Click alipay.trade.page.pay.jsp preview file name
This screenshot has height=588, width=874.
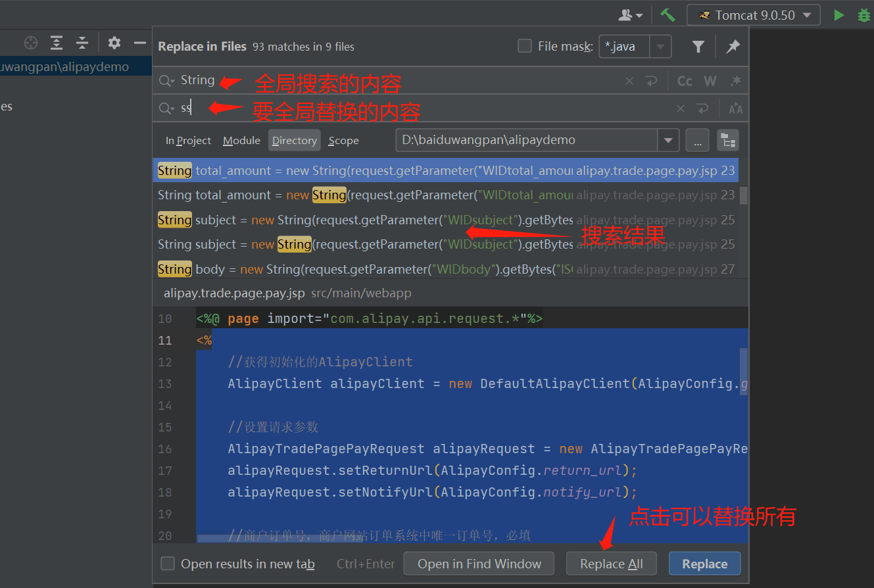pyautogui.click(x=234, y=293)
